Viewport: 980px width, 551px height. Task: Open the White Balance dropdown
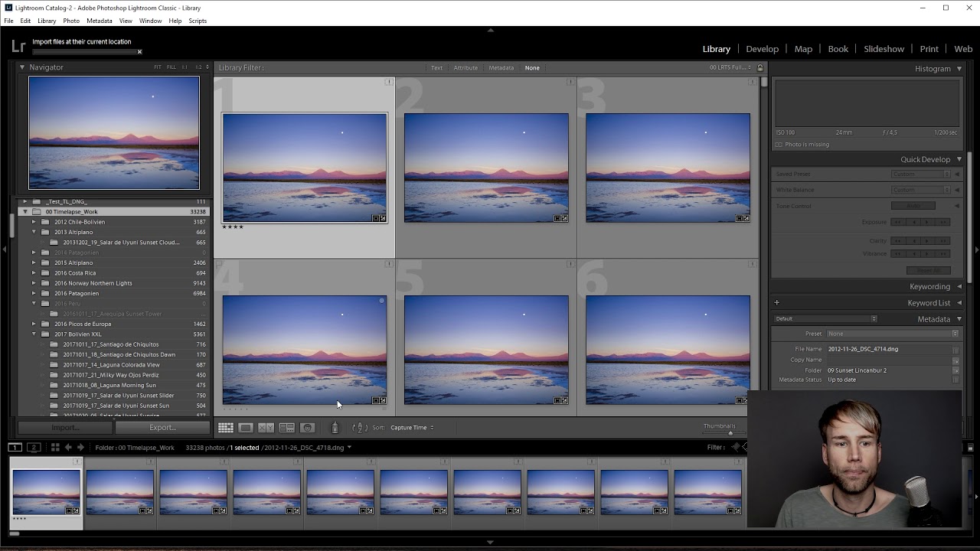(921, 191)
